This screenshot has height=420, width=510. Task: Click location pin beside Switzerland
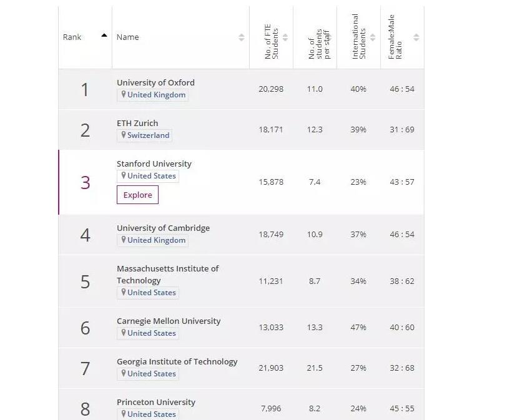(x=124, y=135)
